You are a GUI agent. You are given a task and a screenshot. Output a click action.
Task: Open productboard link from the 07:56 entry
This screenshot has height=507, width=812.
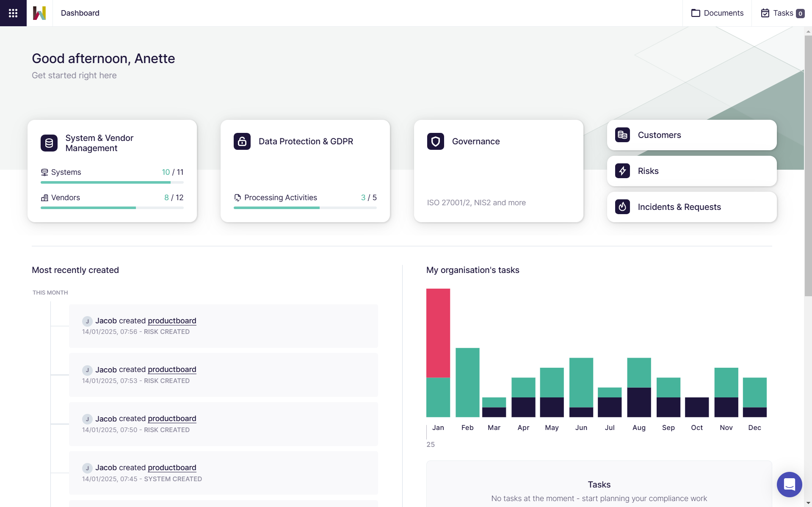point(172,321)
